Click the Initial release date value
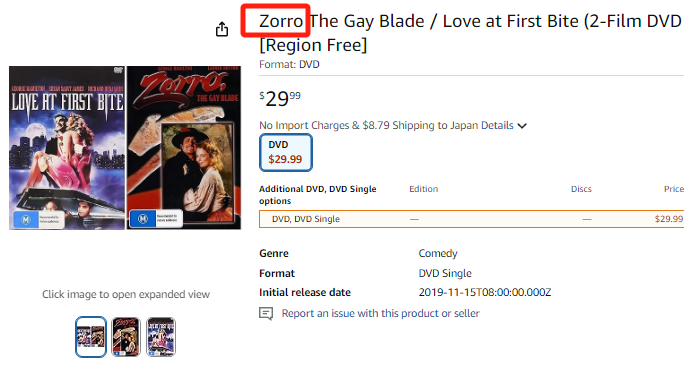Screen dimensions: 684x369 485,292
